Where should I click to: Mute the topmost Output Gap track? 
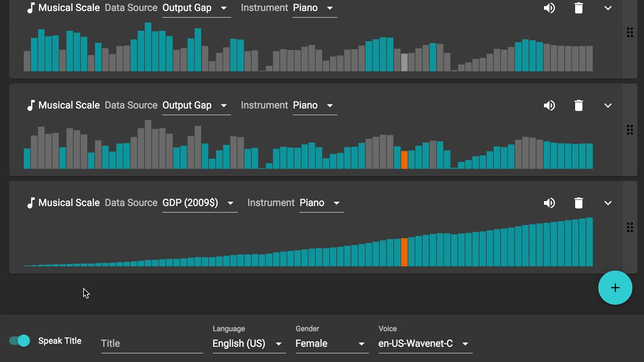549,8
